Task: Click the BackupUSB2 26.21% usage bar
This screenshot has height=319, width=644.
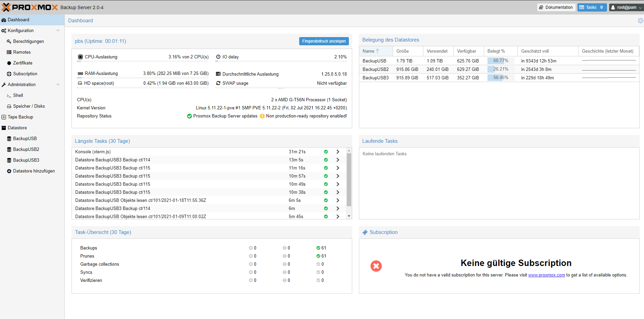Action: tap(501, 69)
